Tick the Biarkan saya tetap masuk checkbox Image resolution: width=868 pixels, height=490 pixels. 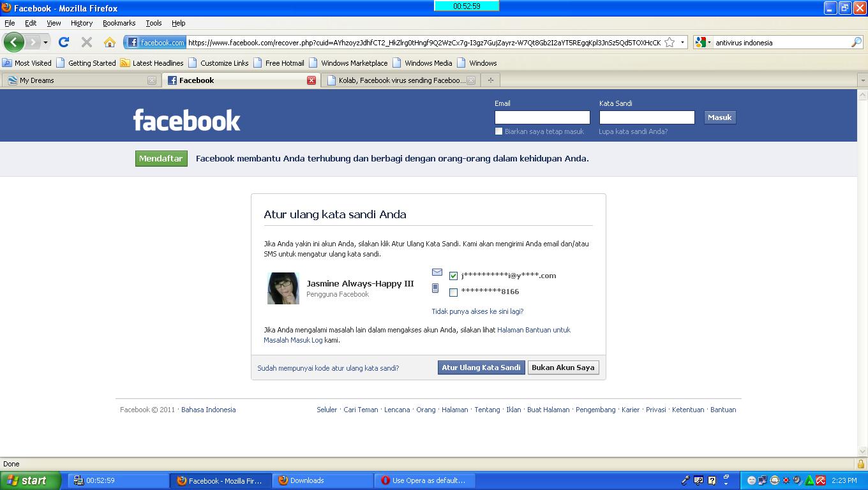[498, 131]
